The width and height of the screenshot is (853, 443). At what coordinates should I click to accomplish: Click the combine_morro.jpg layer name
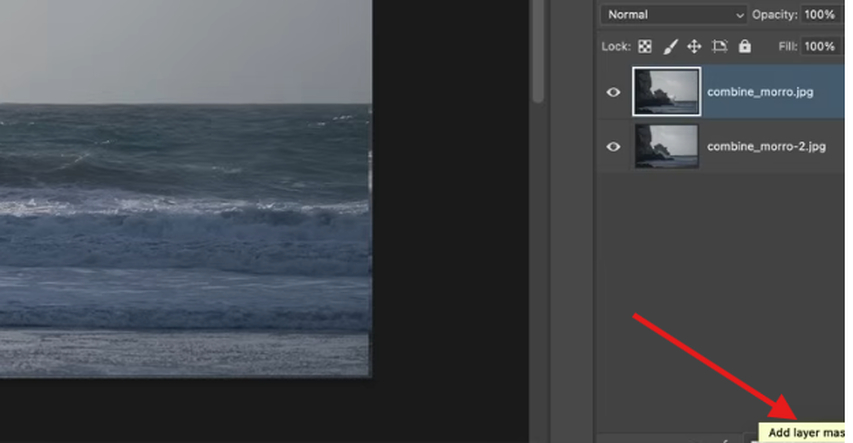(x=760, y=92)
